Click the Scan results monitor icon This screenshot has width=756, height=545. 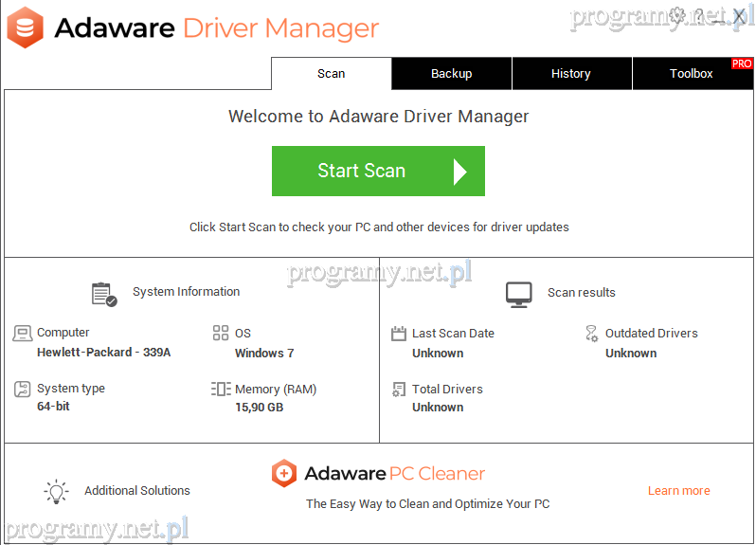[x=518, y=294]
